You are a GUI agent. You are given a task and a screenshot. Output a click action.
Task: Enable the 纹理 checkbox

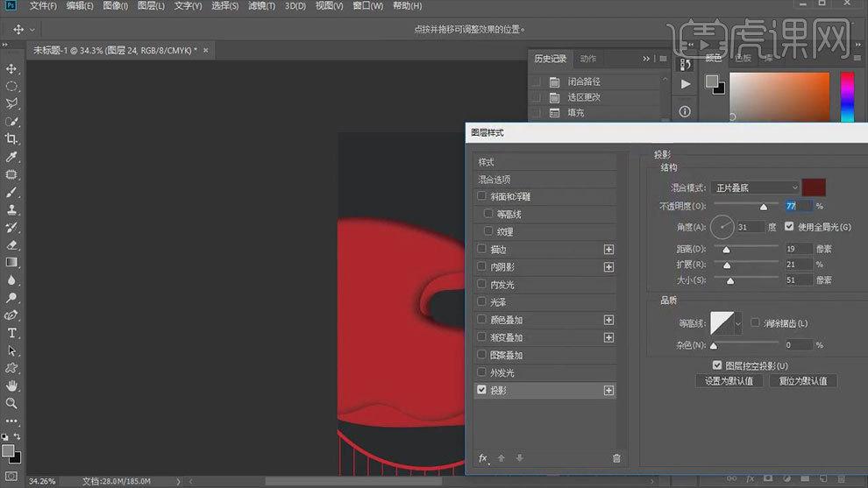[488, 231]
